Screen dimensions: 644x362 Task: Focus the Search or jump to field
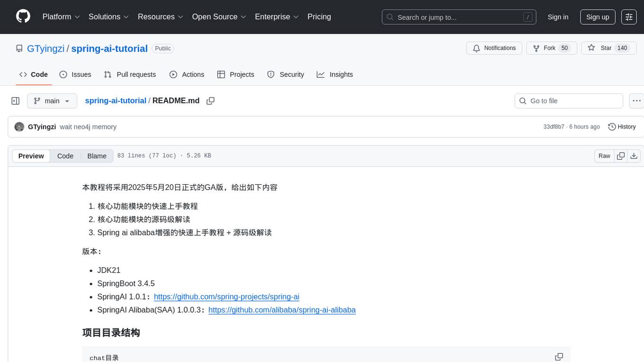click(459, 17)
